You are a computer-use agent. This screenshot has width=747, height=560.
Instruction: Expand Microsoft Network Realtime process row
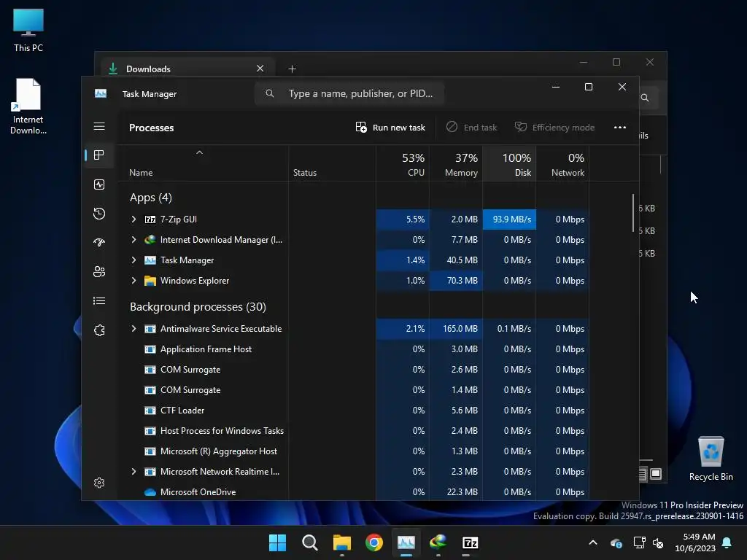(134, 472)
